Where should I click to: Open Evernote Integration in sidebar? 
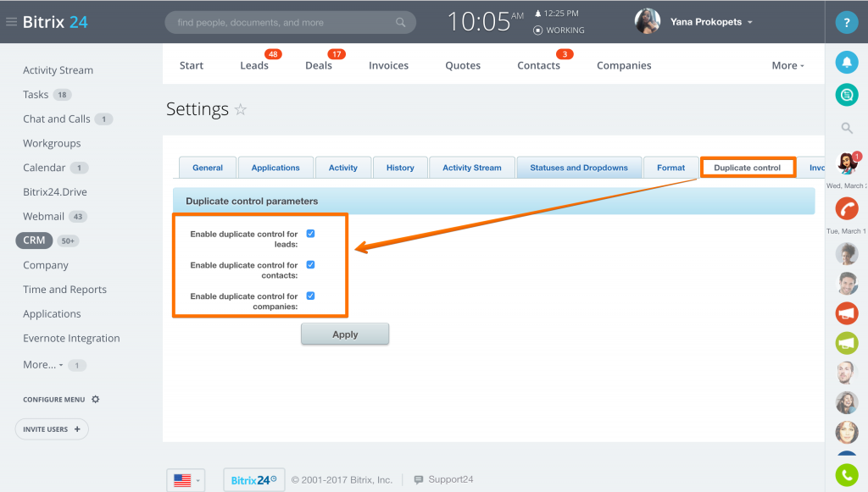(x=71, y=338)
